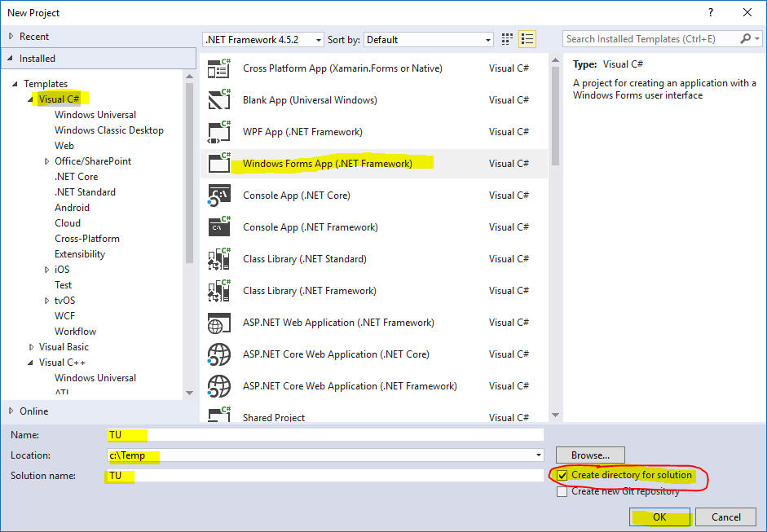Open the Sort by dropdown
Viewport: 767px width, 532px height.
429,39
